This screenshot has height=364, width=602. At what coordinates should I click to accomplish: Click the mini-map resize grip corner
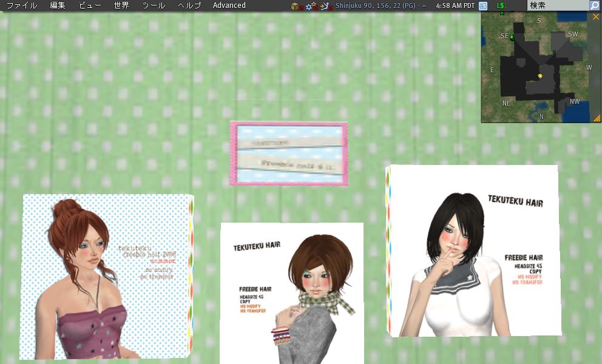[x=597, y=119]
